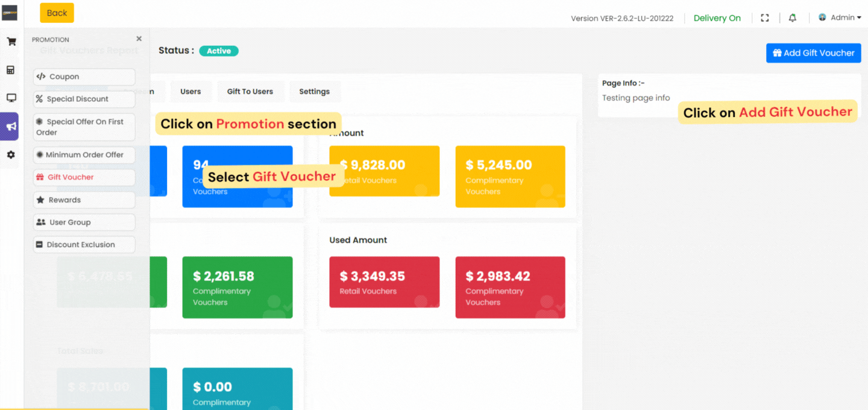Open Coupon in Promotion menu
The width and height of the screenshot is (868, 410).
tap(84, 77)
